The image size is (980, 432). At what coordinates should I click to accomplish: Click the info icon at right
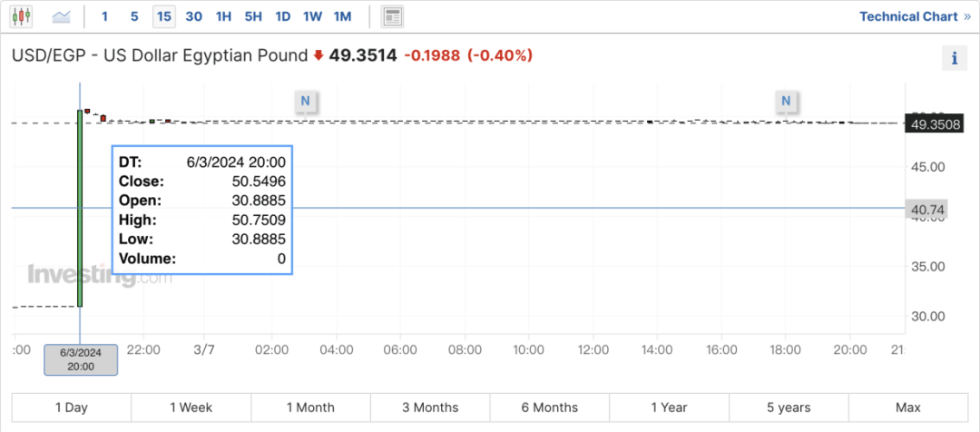tap(954, 59)
